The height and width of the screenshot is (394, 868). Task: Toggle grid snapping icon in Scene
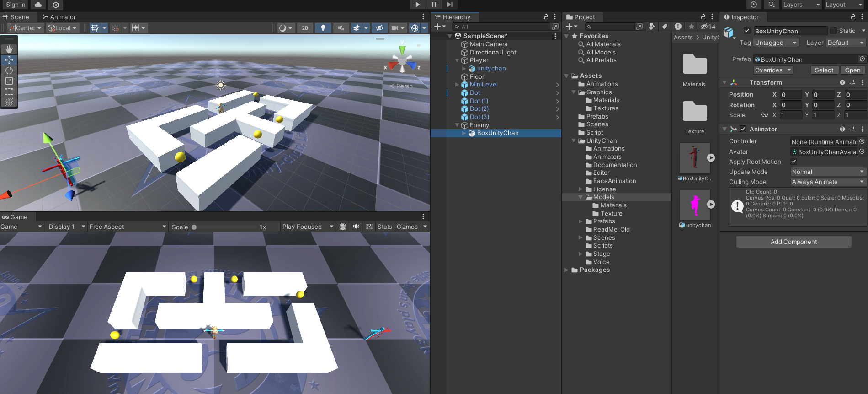pyautogui.click(x=95, y=28)
